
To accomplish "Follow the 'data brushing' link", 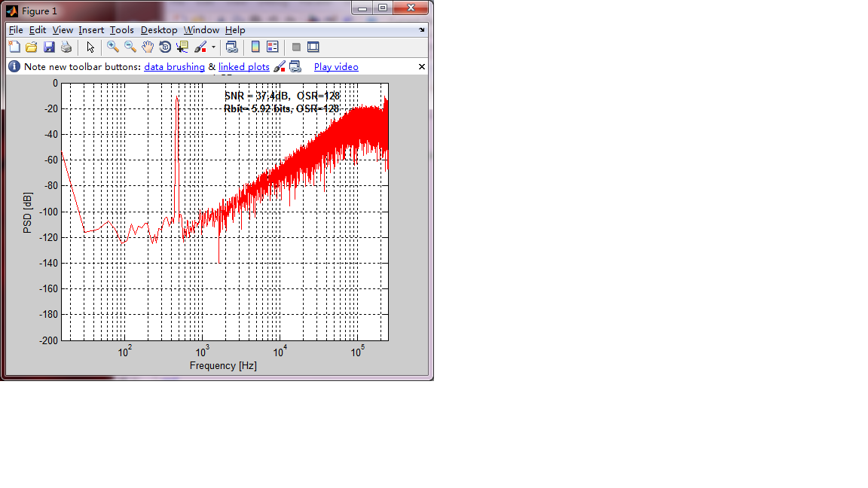I will [x=174, y=67].
